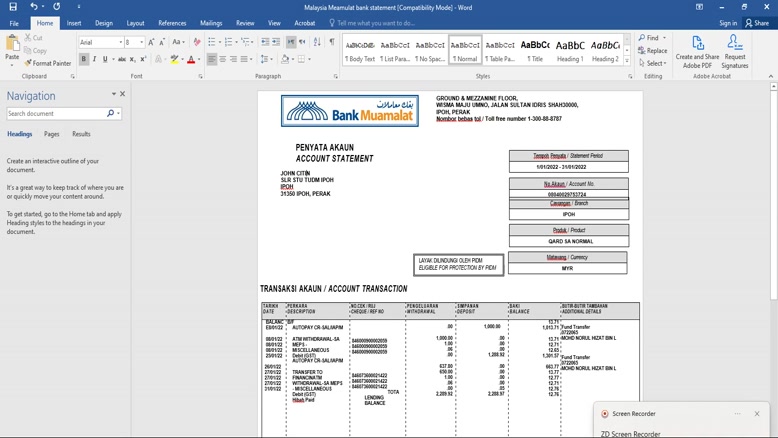Click the Clear All Formatting icon
Viewport: 778px width, 438px height.
[197, 42]
